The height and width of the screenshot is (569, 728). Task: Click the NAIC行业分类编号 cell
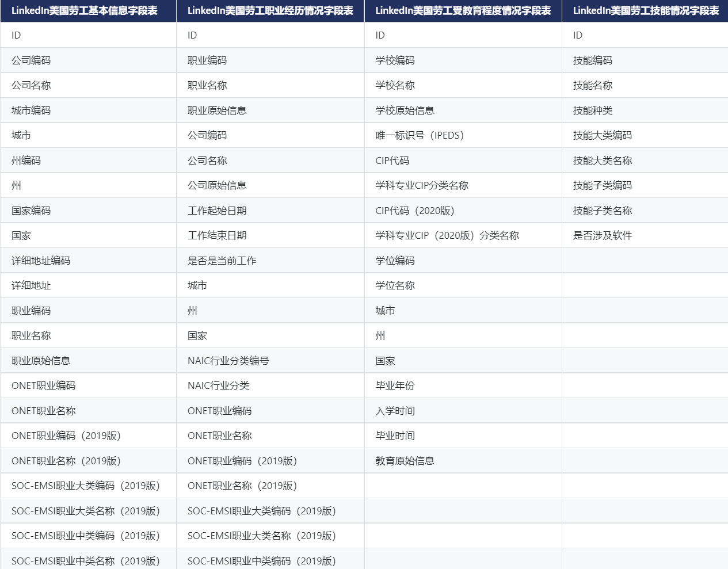pyautogui.click(x=270, y=361)
